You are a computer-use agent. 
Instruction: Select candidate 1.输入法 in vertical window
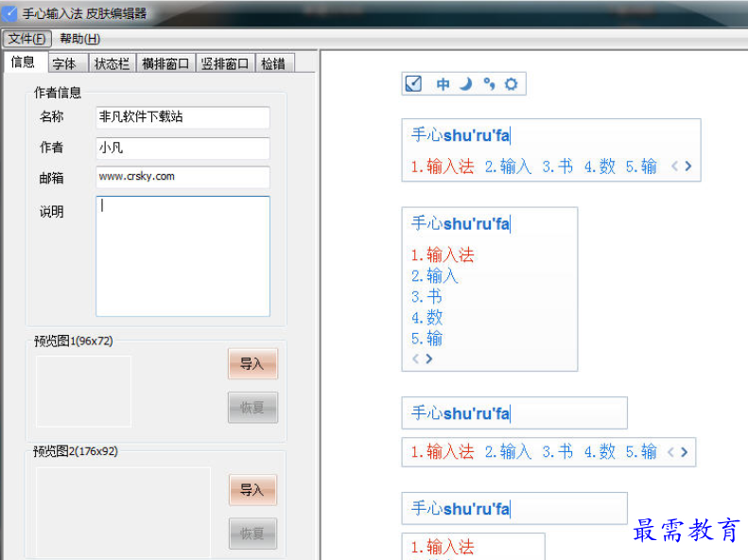coord(443,254)
